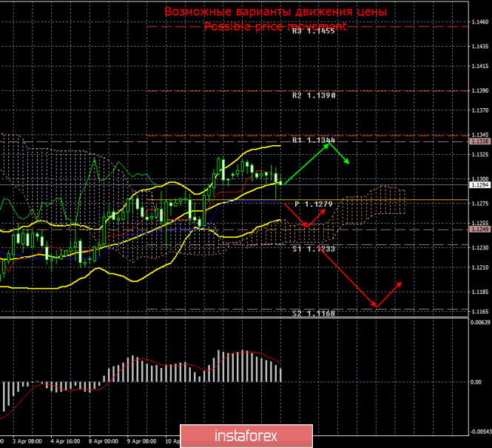Select the 1.1435 price axis value
Viewport: 492px width, 448px height.
pyautogui.click(x=480, y=47)
